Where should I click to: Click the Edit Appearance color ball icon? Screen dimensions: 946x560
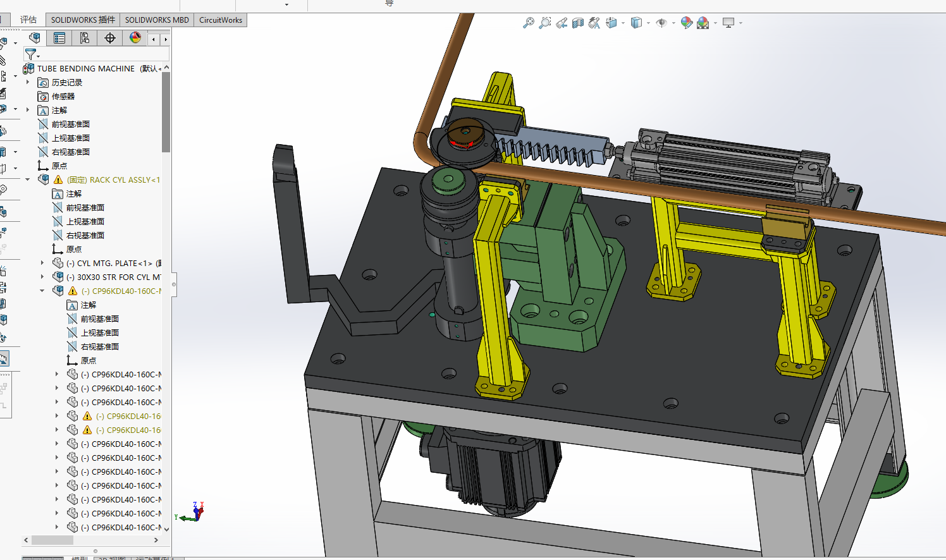click(x=687, y=23)
